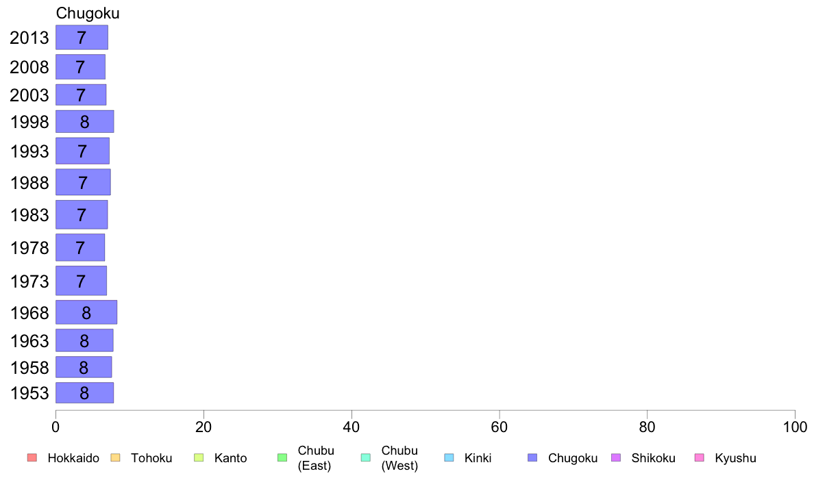Click the Kyushu legend text label
814x504 pixels.
point(735,458)
